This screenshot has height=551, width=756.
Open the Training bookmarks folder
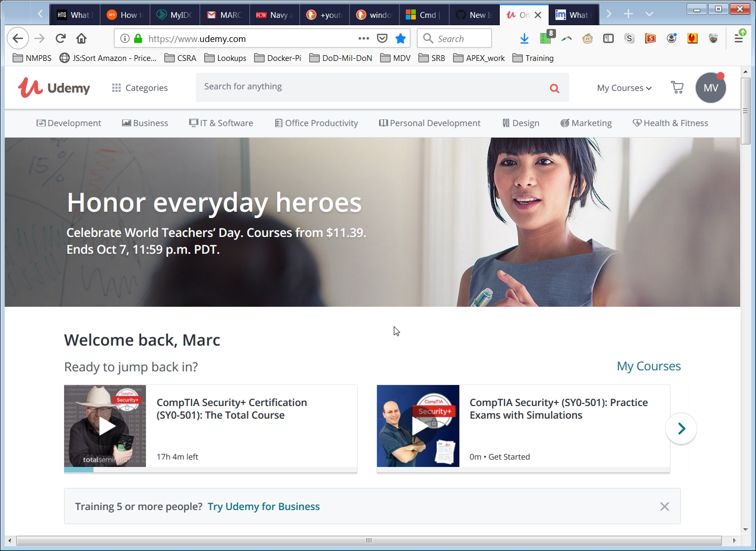pos(533,58)
